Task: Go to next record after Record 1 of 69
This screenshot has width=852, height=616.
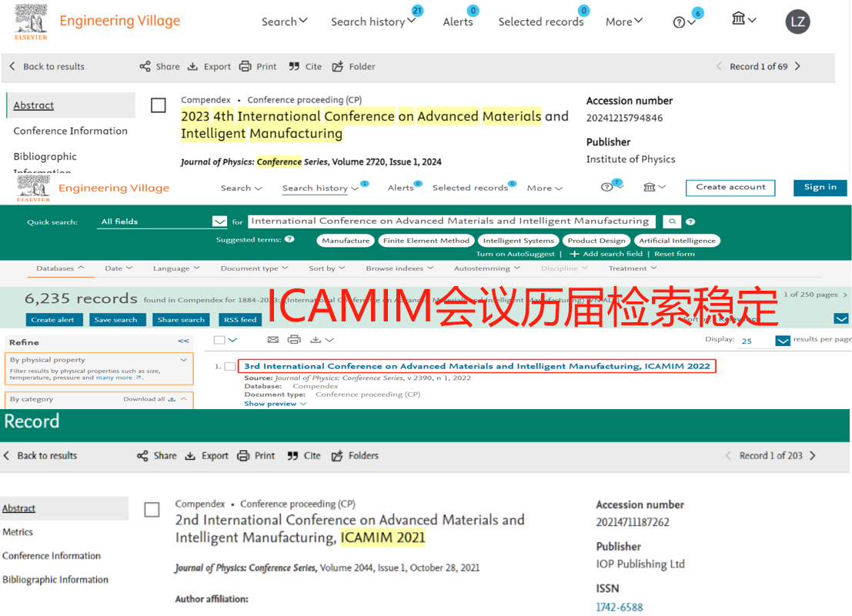Action: [797, 66]
